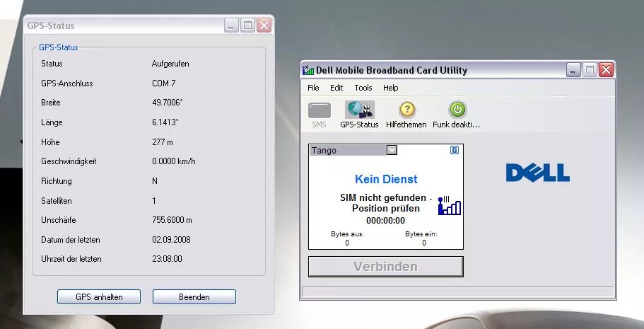
Task: Minimize the Dell Mobile Broadband Card Utility
Action: click(x=573, y=70)
